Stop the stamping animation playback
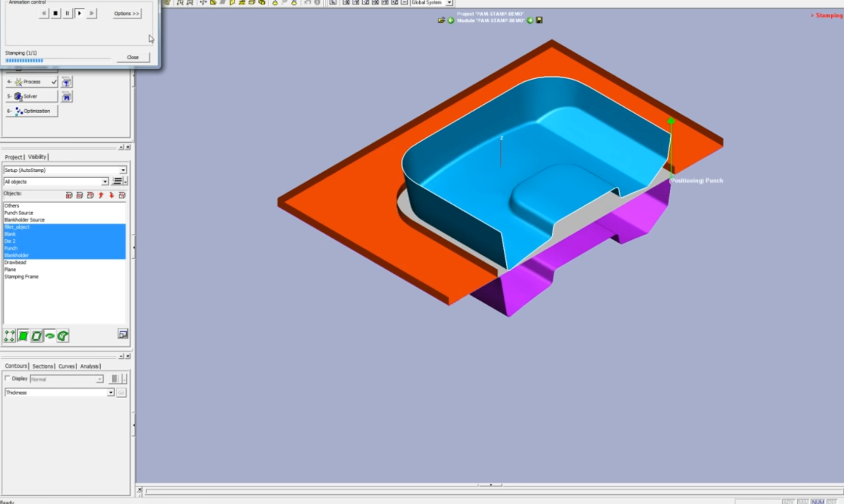Viewport: 844px width, 504px height. pyautogui.click(x=56, y=13)
